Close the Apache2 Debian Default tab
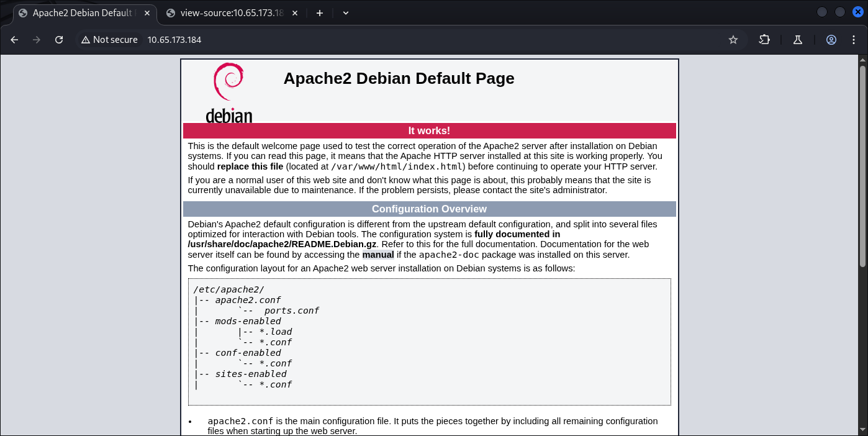This screenshot has height=436, width=868. 147,13
